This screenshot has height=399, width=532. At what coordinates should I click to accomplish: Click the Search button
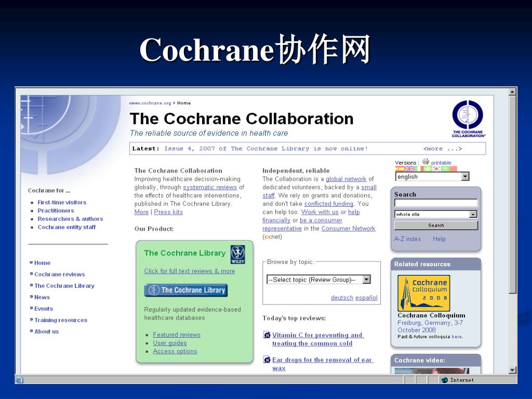tap(436, 225)
